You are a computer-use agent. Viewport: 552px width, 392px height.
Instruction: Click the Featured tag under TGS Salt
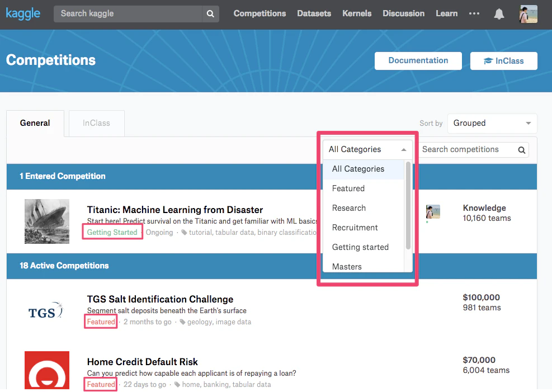(101, 322)
